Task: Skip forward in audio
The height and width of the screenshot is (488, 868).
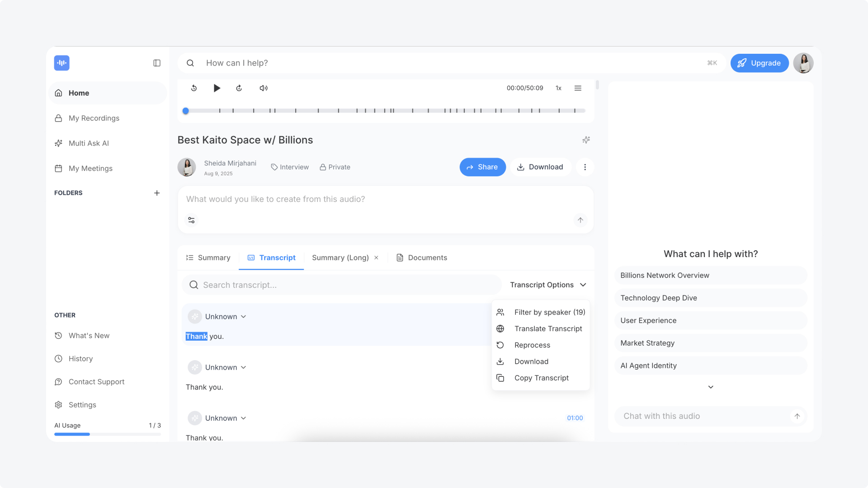Action: pyautogui.click(x=239, y=88)
